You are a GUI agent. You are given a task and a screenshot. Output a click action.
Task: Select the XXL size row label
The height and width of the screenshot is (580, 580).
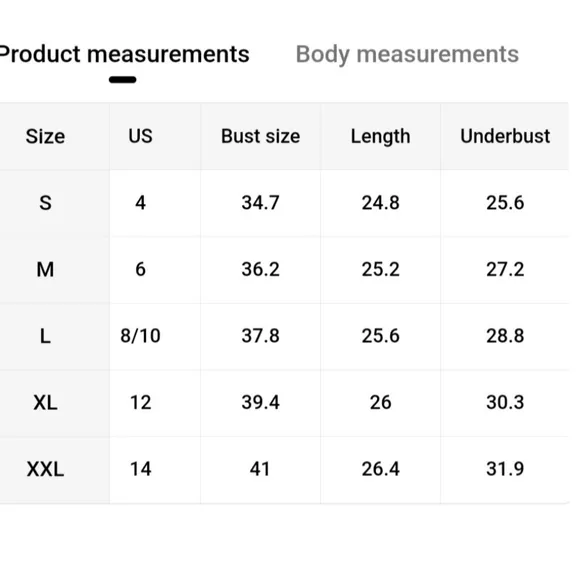click(45, 469)
